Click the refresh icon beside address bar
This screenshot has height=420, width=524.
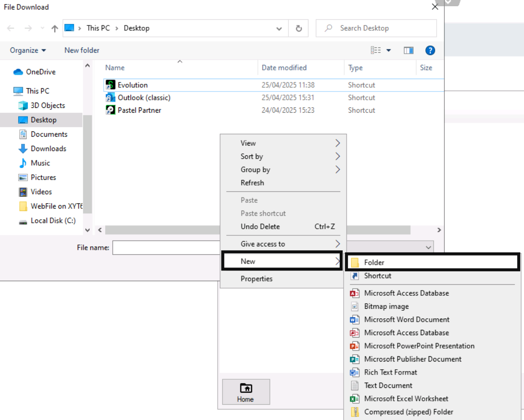pyautogui.click(x=298, y=28)
